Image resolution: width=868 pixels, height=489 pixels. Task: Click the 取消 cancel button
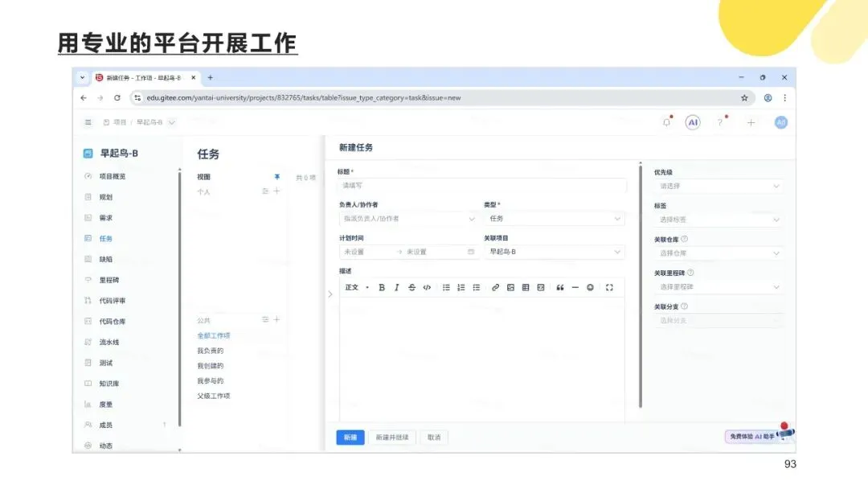434,438
